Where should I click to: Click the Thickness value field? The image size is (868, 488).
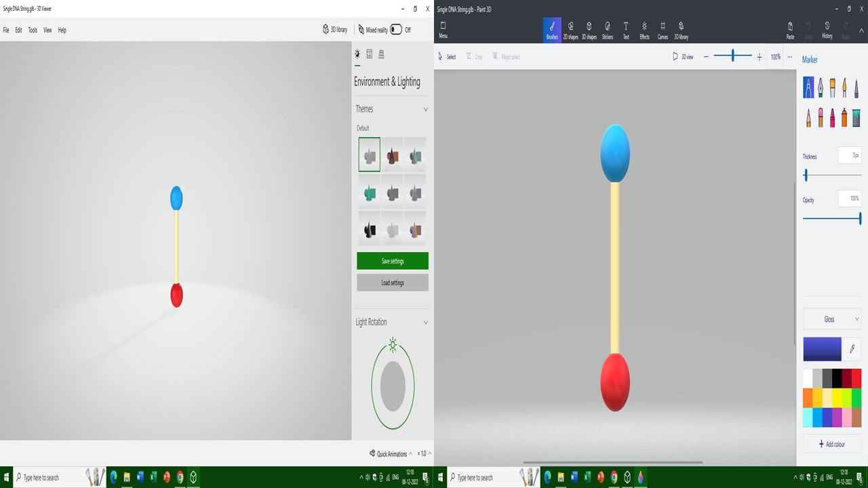(x=850, y=155)
